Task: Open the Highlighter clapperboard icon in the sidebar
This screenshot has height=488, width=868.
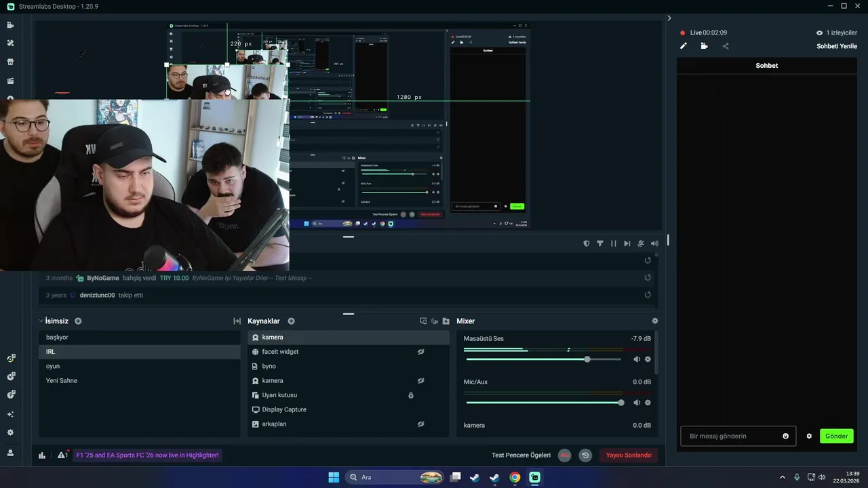Action: tap(10, 81)
